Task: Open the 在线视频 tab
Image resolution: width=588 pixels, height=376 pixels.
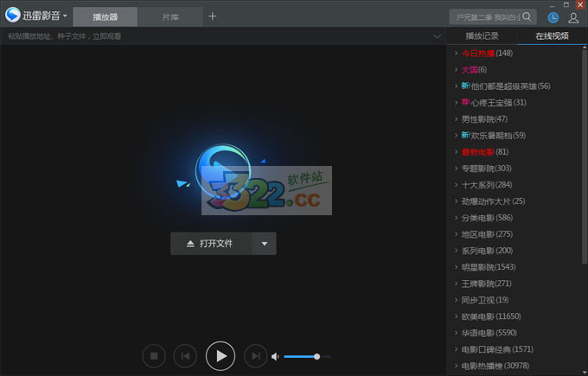Action: pyautogui.click(x=552, y=36)
